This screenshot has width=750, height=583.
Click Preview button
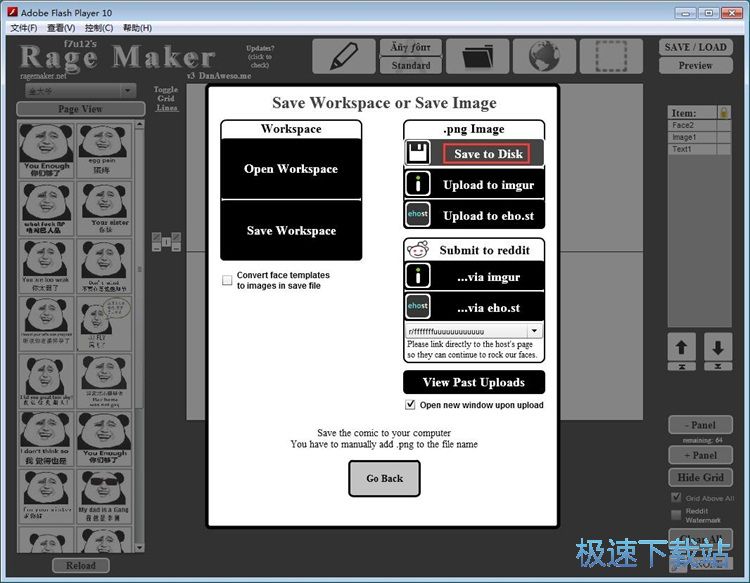pos(695,66)
